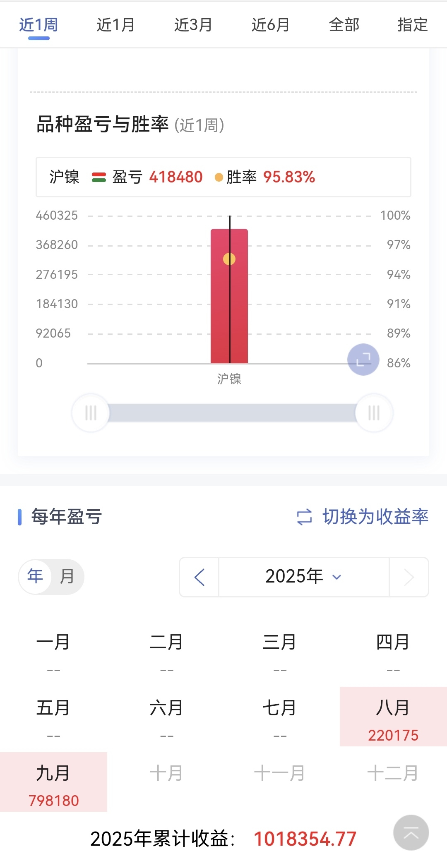Switch to the 近1月 tab
Viewport: 447px width, 868px height.
pyautogui.click(x=115, y=25)
